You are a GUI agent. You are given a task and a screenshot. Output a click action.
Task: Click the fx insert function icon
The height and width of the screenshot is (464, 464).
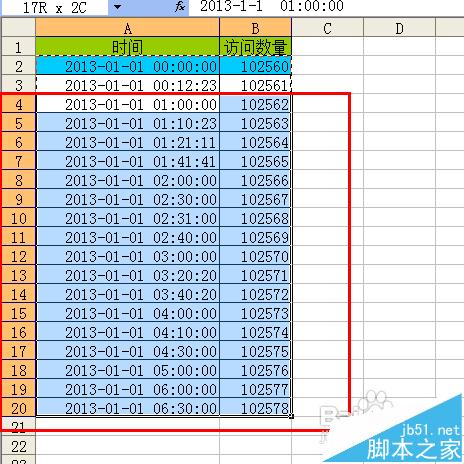[x=180, y=7]
